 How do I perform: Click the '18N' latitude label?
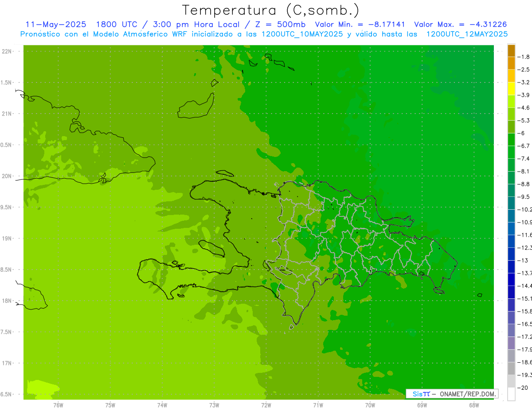pyautogui.click(x=7, y=301)
